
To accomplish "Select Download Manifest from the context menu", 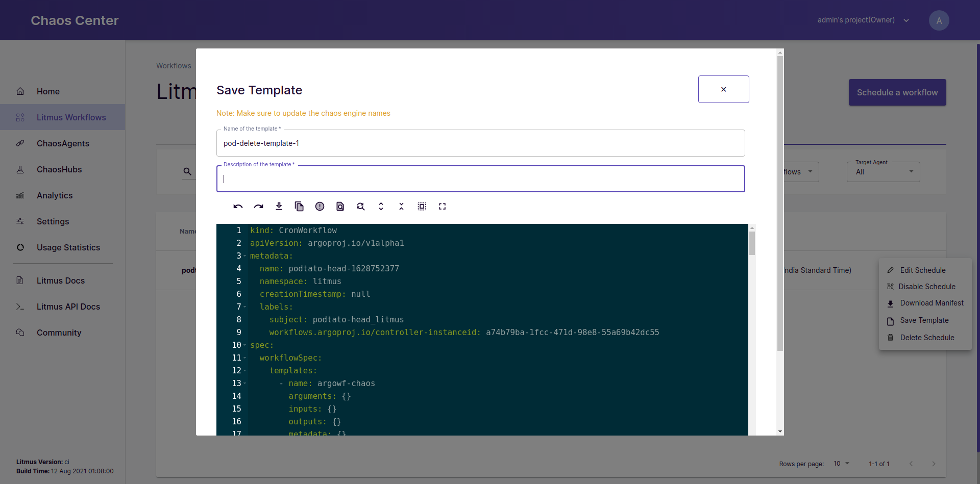I will [931, 303].
